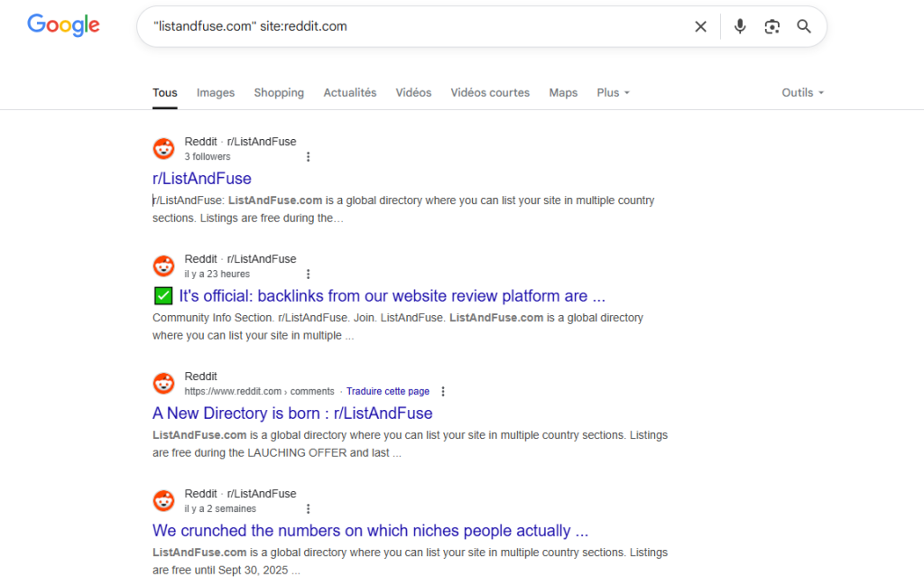
Task: Clear the search query with X icon
Action: click(x=700, y=26)
